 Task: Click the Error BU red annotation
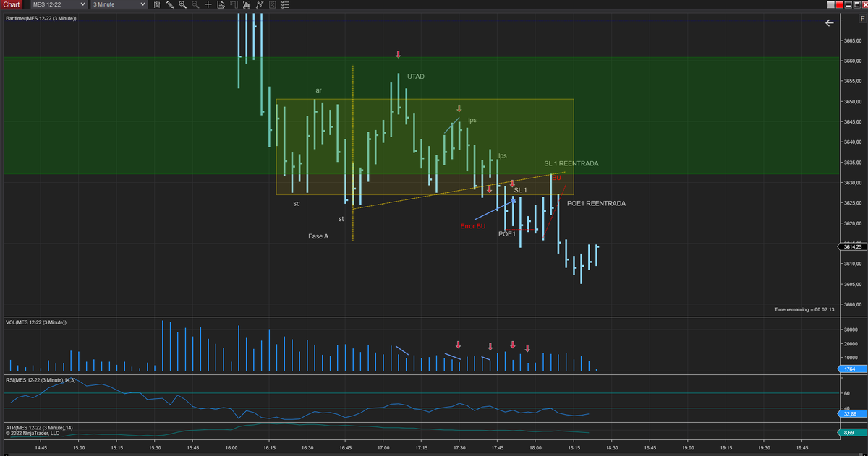(473, 226)
